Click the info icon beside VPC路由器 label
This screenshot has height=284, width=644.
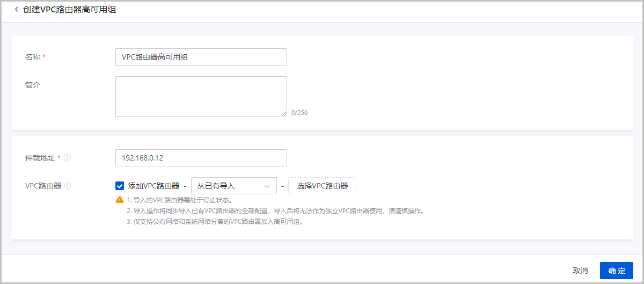(67, 186)
